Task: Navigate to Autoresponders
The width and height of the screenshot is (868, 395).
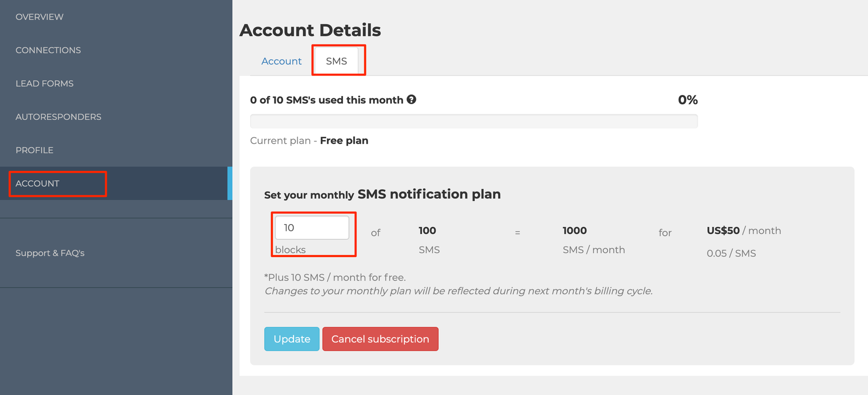Action: pyautogui.click(x=59, y=117)
